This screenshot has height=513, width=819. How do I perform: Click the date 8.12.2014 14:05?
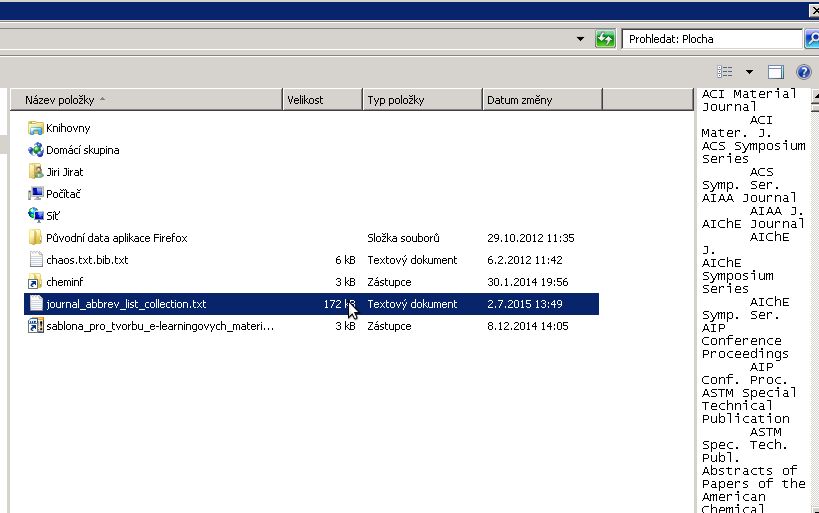point(528,325)
